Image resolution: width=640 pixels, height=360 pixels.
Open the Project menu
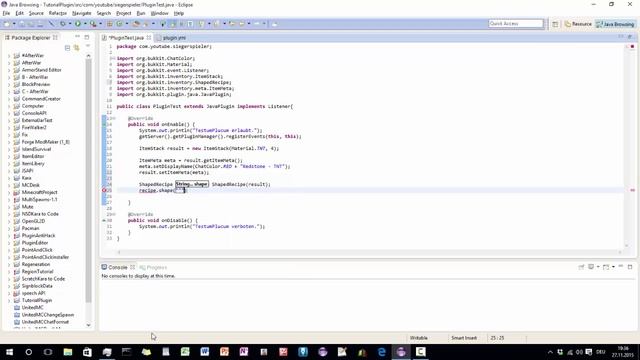(x=124, y=13)
